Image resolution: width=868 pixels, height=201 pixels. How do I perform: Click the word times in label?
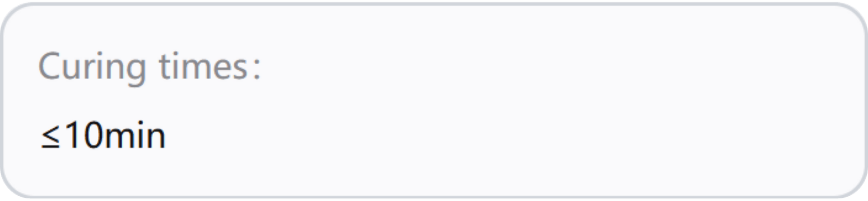point(203,67)
